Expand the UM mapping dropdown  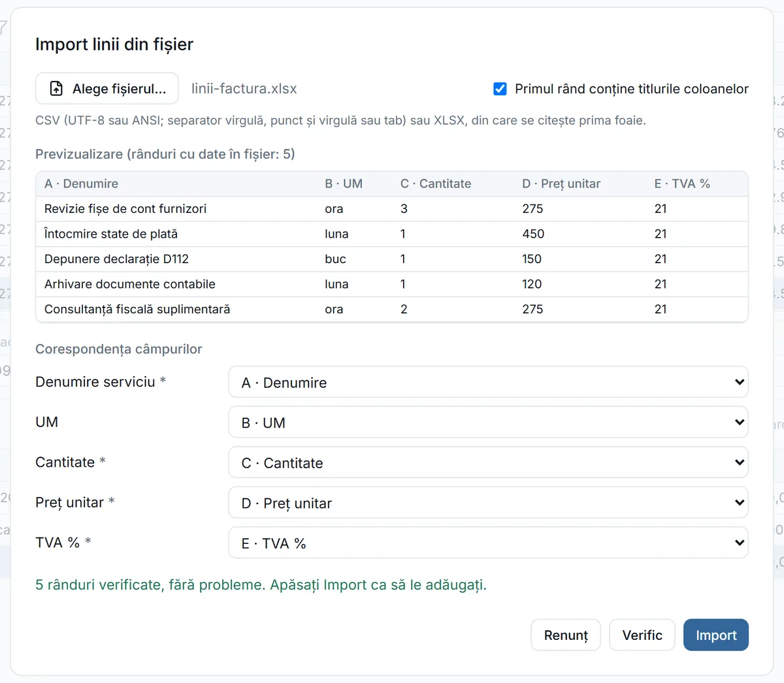(488, 422)
